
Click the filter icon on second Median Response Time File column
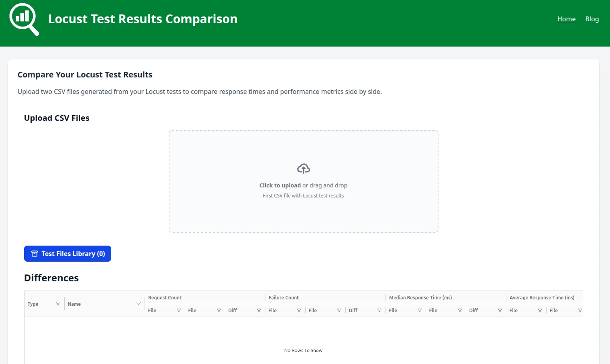[460, 310]
